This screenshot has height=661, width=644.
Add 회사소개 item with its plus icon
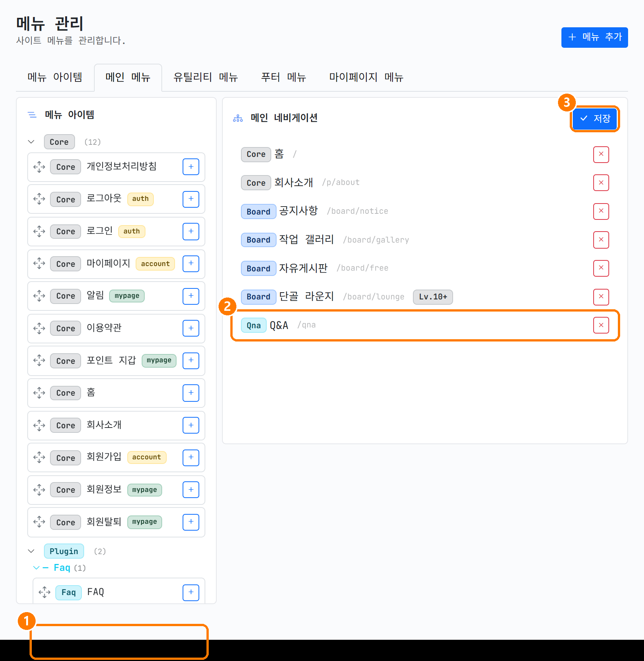point(191,425)
